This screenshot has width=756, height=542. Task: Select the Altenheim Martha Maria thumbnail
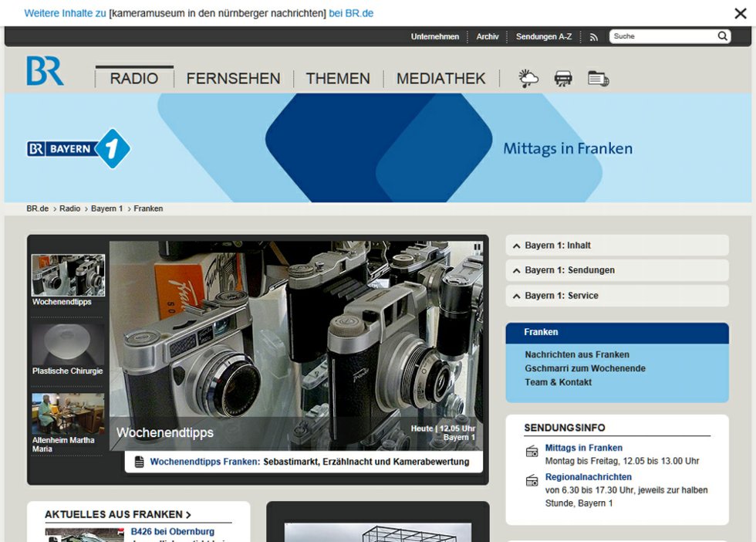(68, 414)
